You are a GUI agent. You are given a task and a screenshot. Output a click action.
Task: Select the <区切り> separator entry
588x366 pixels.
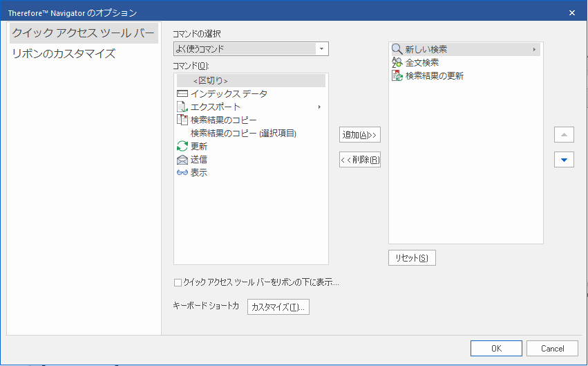(x=251, y=81)
